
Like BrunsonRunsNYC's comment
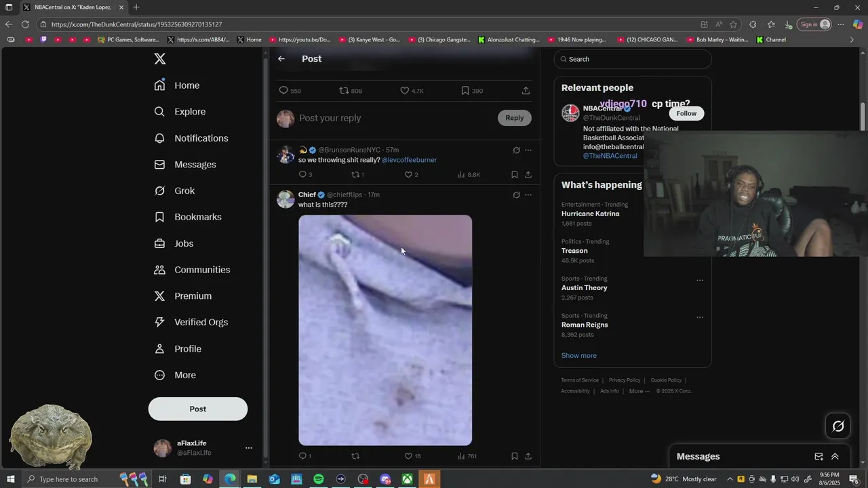(x=408, y=174)
